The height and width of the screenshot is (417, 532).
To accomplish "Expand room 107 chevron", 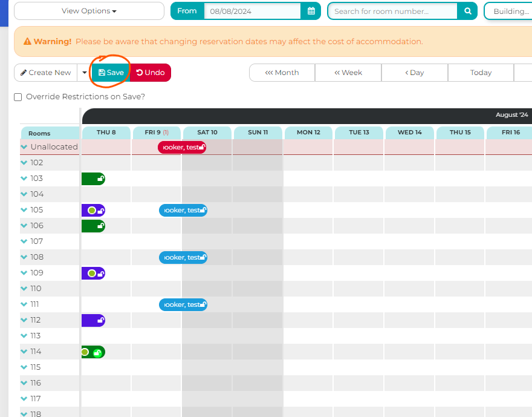I will pos(24,241).
